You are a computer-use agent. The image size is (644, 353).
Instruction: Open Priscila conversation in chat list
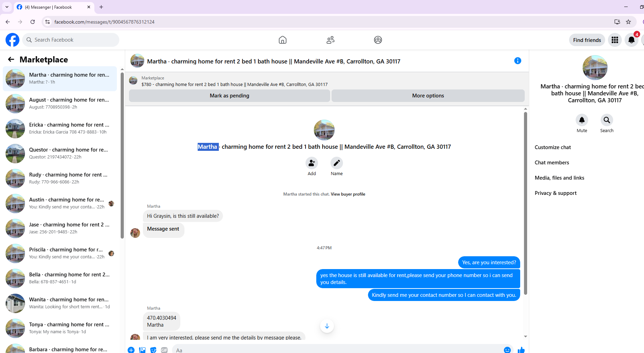point(60,253)
